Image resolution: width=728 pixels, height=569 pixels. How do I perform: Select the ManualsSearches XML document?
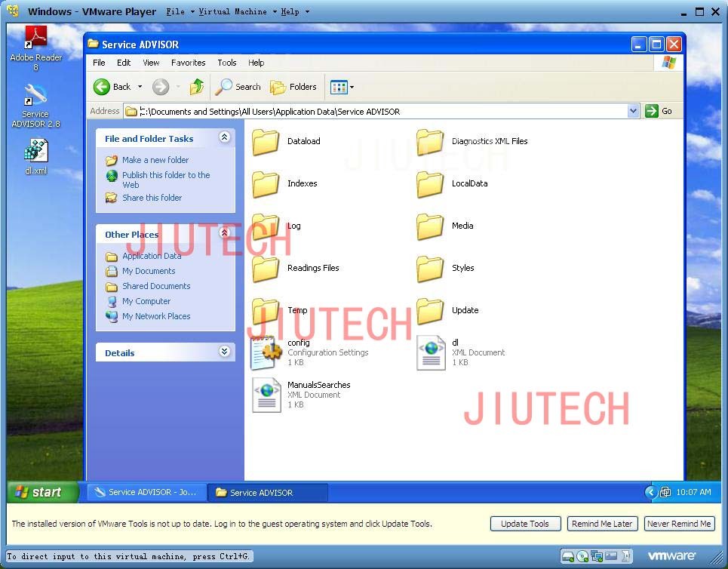click(301, 395)
